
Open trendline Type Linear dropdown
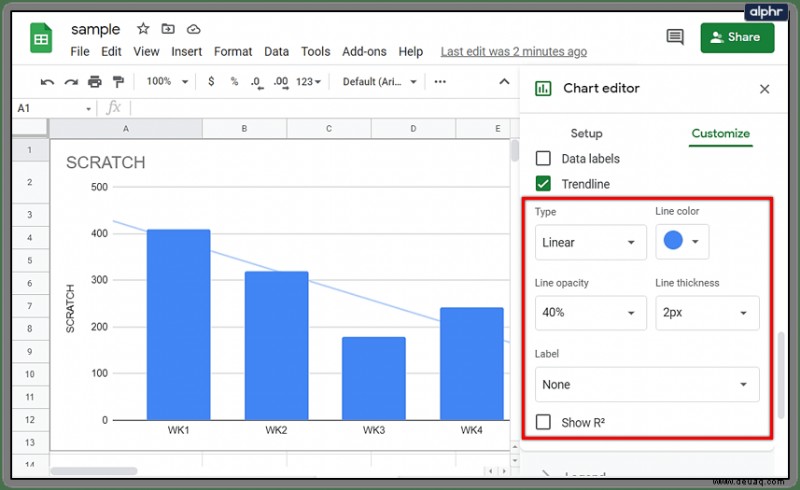[590, 242]
